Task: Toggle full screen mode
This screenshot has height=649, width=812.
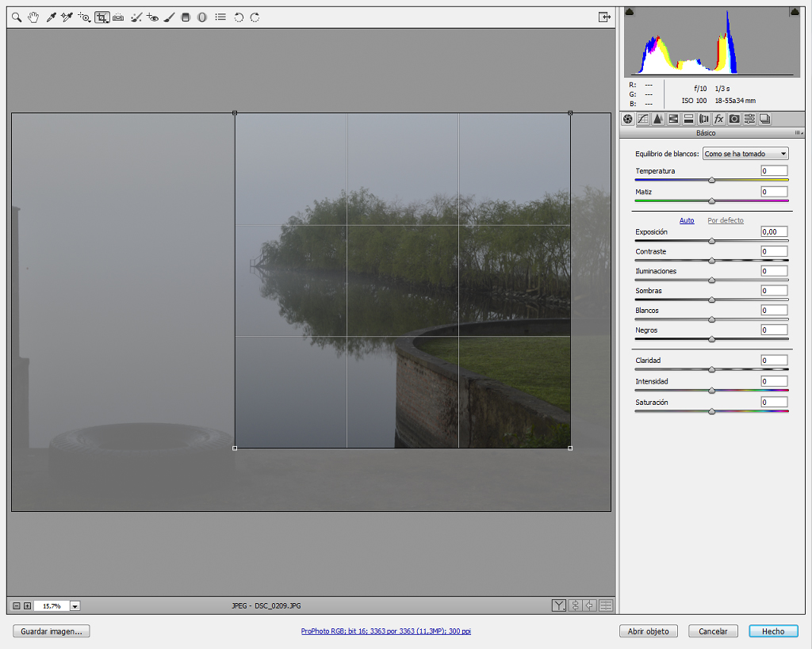Action: [x=604, y=17]
